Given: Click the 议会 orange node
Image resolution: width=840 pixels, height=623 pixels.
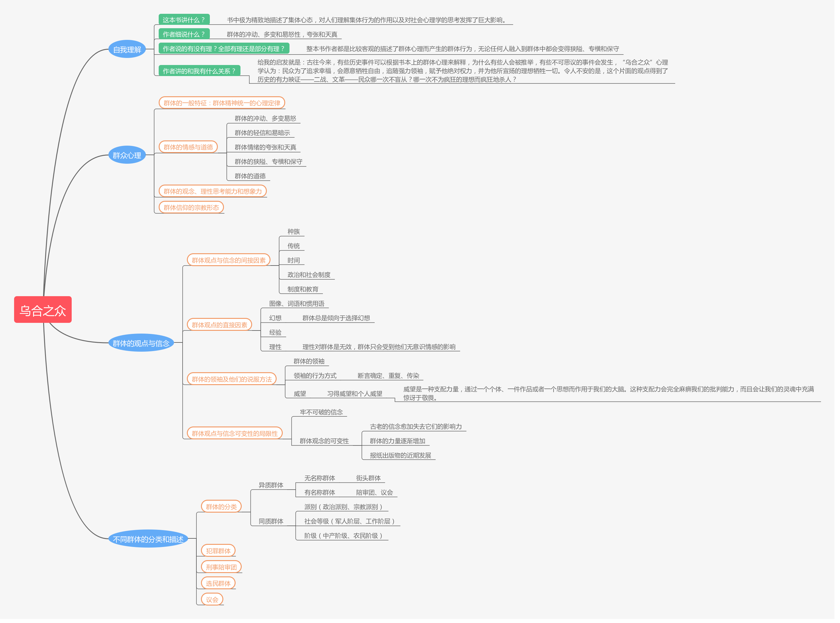Looking at the screenshot, I should (x=212, y=599).
